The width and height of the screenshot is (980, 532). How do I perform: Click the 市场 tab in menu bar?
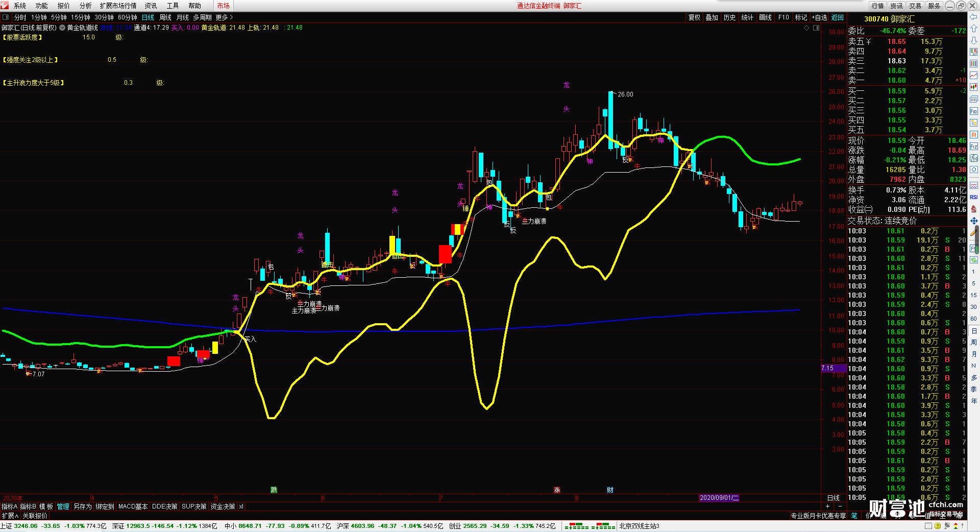point(223,6)
